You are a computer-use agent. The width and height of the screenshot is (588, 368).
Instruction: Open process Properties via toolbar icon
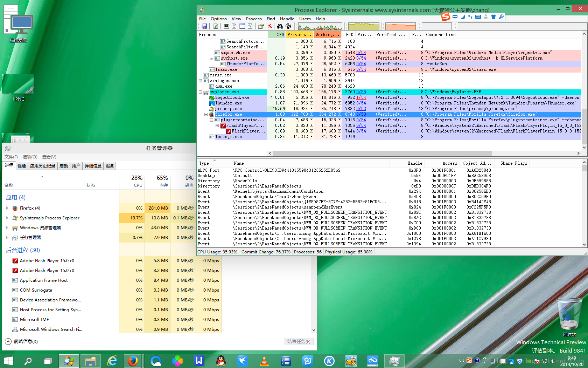[261, 26]
